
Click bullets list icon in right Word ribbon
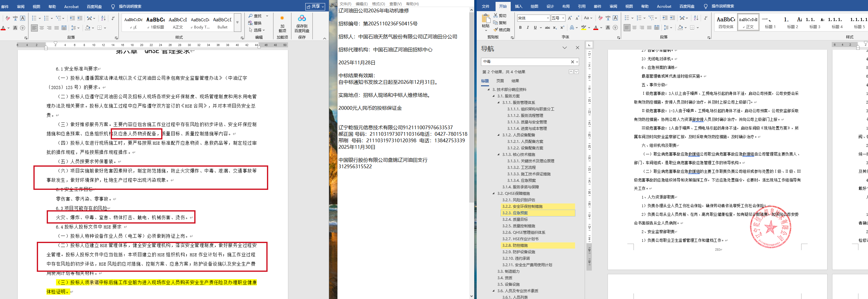[627, 18]
